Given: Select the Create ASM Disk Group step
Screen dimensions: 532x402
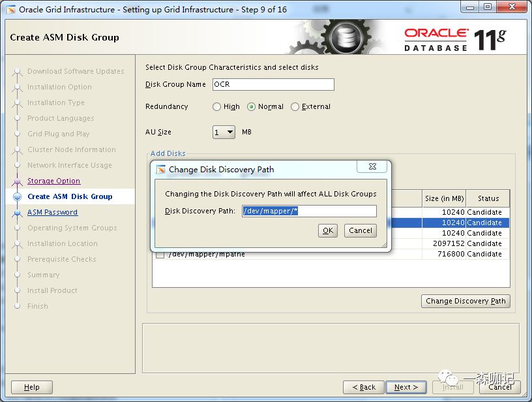Looking at the screenshot, I should click(70, 196).
